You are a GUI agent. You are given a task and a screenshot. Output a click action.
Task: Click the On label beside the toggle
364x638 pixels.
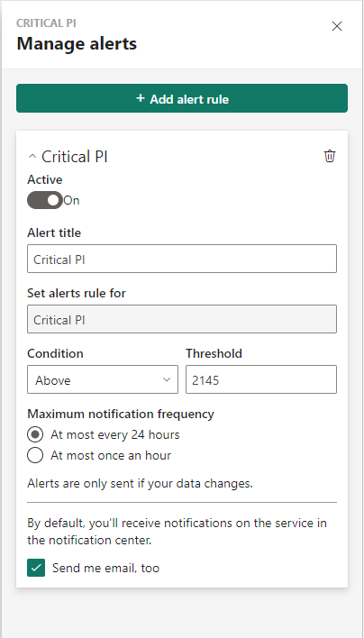click(71, 200)
